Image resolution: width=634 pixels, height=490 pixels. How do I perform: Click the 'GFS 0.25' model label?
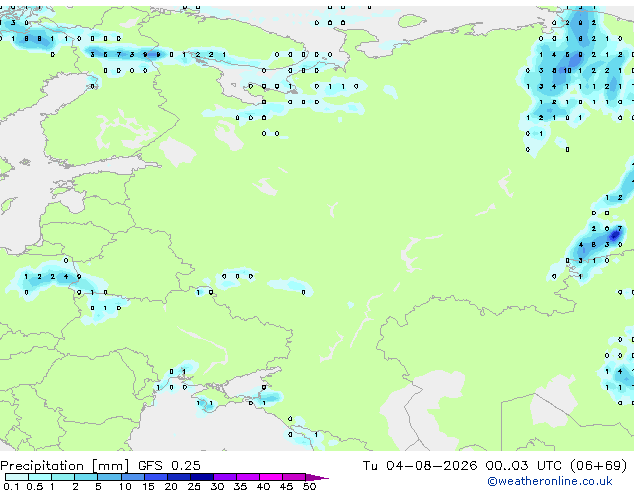tap(169, 466)
